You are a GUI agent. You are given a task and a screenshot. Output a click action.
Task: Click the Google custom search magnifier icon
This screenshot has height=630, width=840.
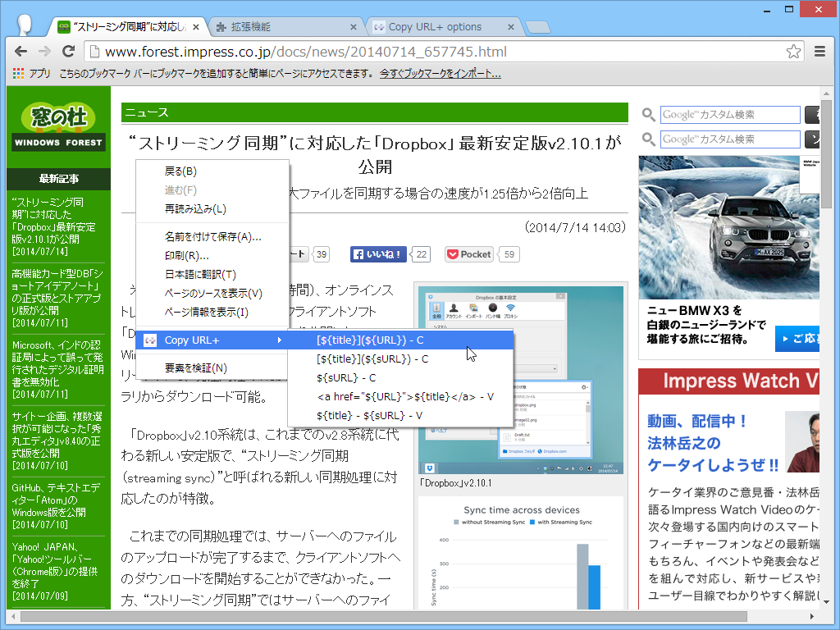(647, 115)
